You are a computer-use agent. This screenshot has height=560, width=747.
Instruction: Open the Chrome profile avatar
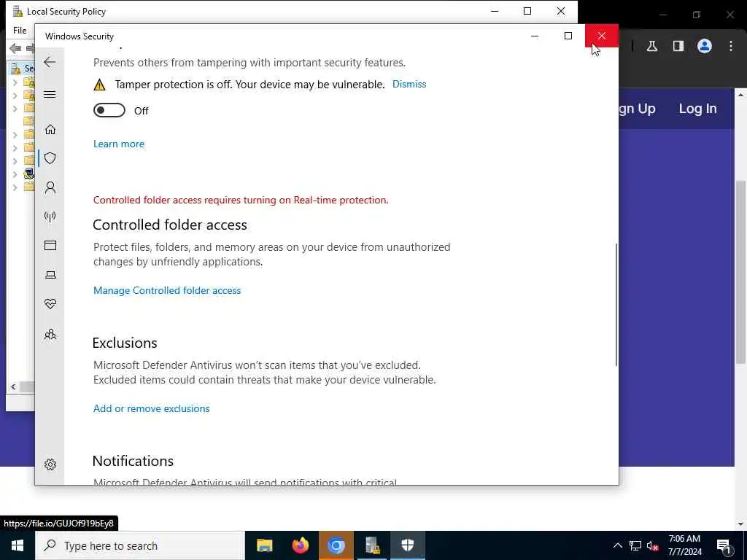[x=705, y=46]
